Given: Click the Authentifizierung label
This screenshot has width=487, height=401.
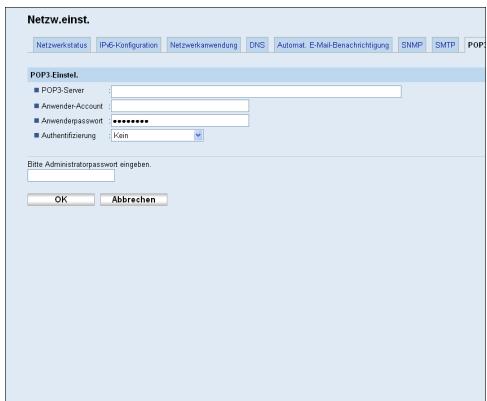Looking at the screenshot, I should tap(68, 136).
